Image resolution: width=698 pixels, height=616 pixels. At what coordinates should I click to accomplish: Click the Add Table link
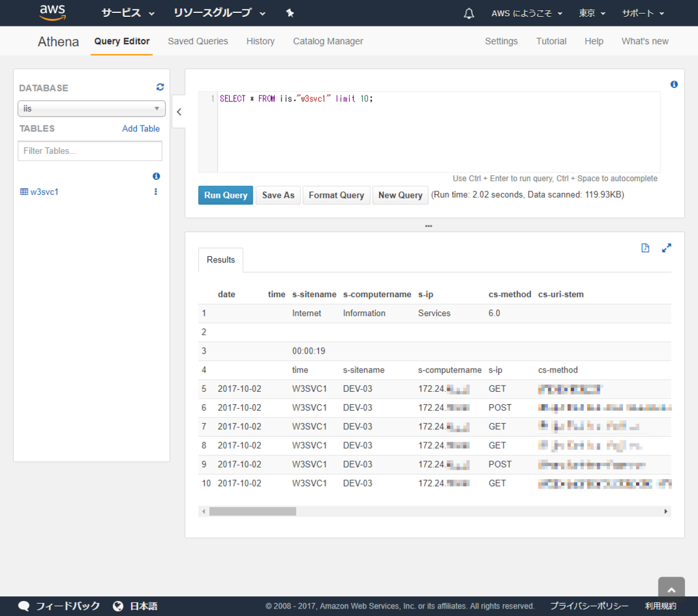point(140,129)
